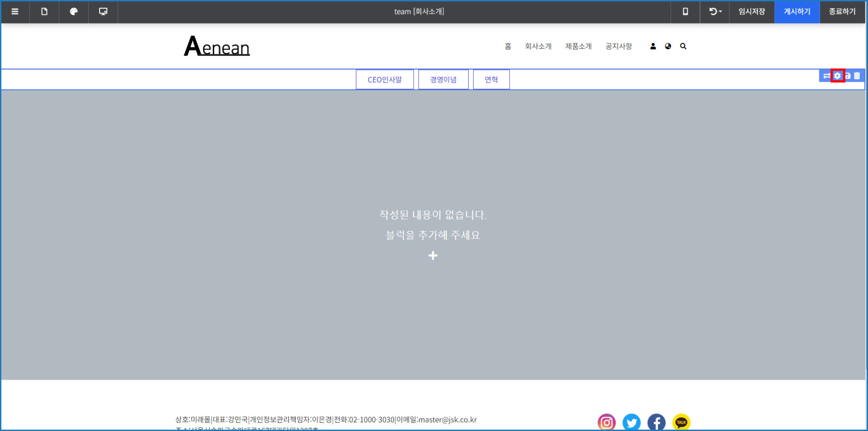Viewport: 868px width, 431px height.
Task: Click the site search magnifier icon
Action: pos(683,46)
